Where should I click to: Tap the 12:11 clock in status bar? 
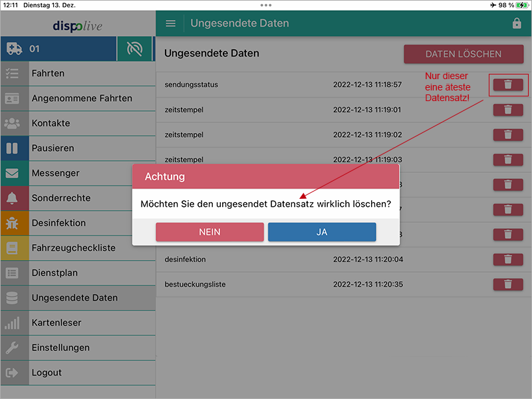(x=11, y=5)
